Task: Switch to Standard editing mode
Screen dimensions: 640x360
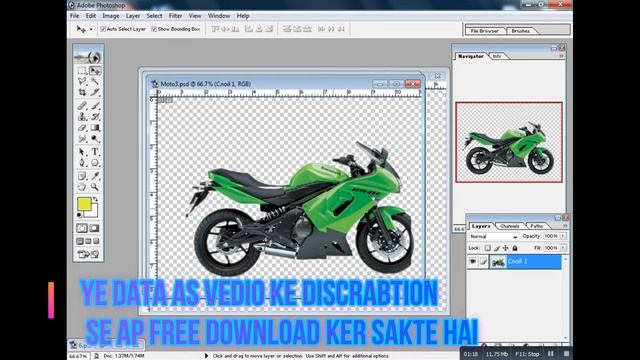Action: pyautogui.click(x=82, y=228)
